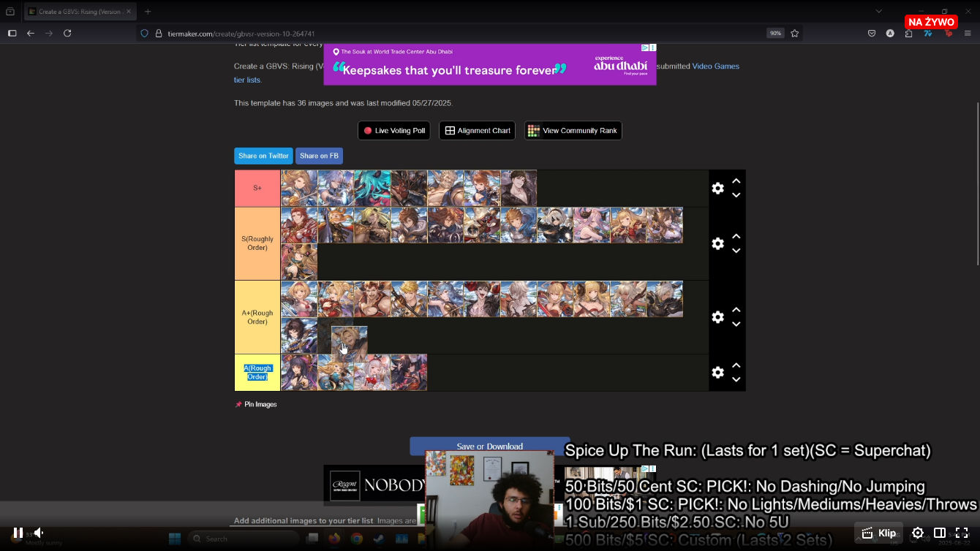Move A+(Rough Order) row up

[x=736, y=310]
